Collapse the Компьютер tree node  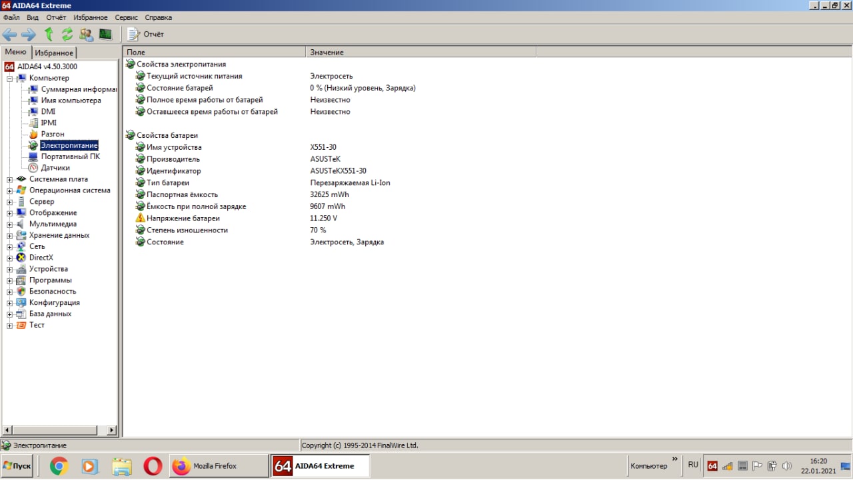(x=10, y=79)
